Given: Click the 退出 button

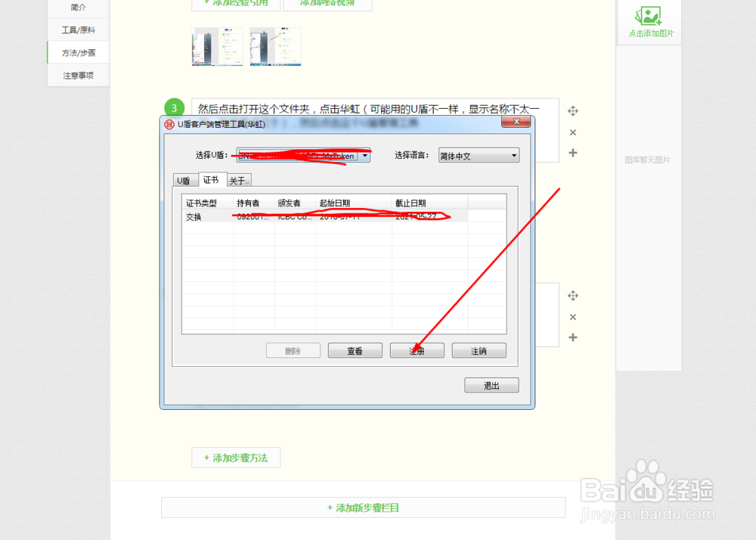Looking at the screenshot, I should coord(491,385).
